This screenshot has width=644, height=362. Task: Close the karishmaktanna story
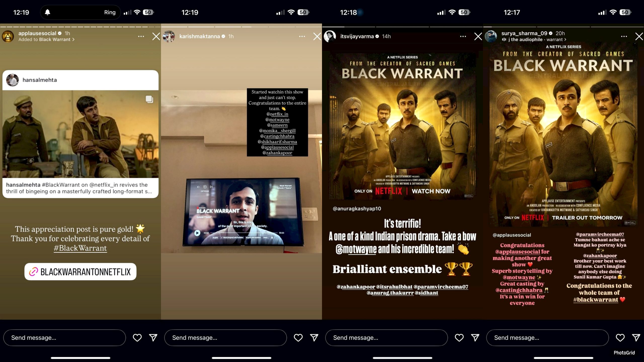317,36
